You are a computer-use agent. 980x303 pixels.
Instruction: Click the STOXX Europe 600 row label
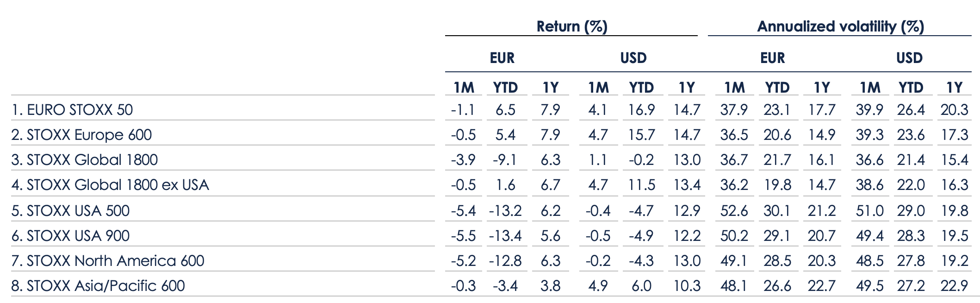81,135
